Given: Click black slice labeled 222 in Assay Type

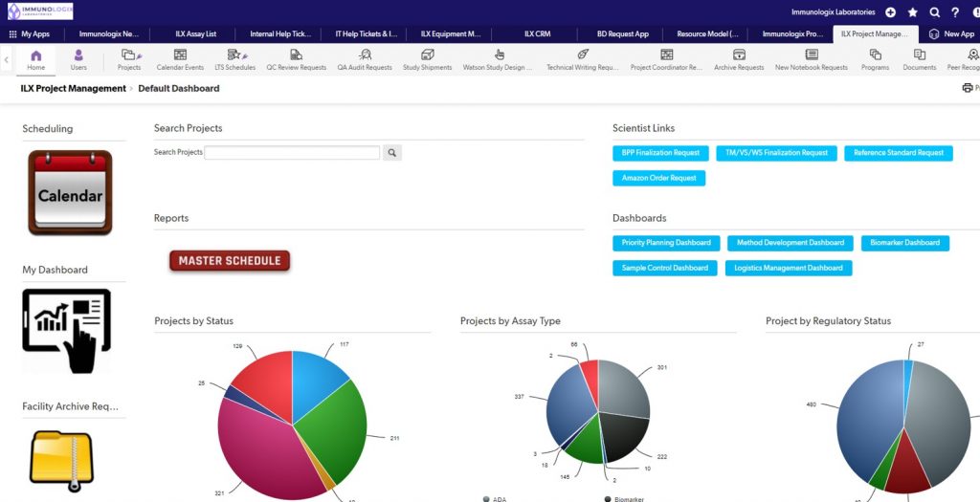Looking at the screenshot, I should [625, 437].
